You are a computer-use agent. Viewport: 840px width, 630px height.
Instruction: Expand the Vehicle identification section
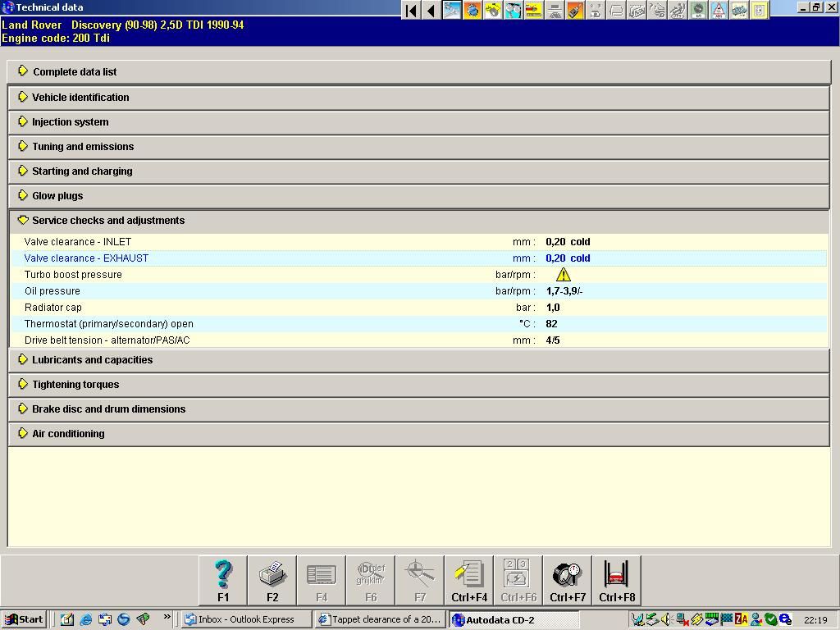point(419,98)
